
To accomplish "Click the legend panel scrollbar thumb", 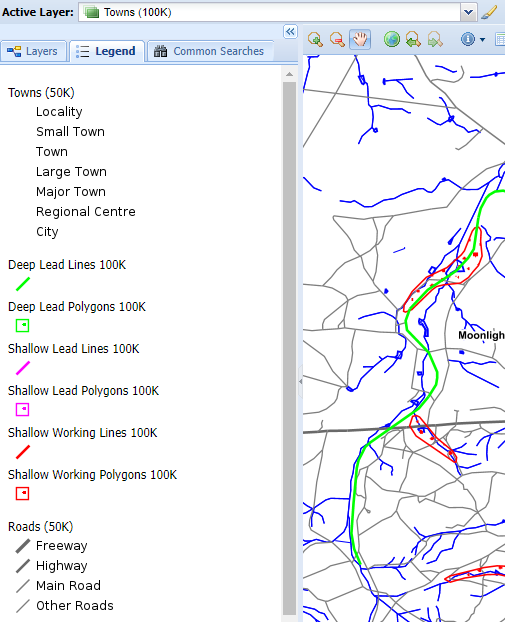I will [x=290, y=348].
